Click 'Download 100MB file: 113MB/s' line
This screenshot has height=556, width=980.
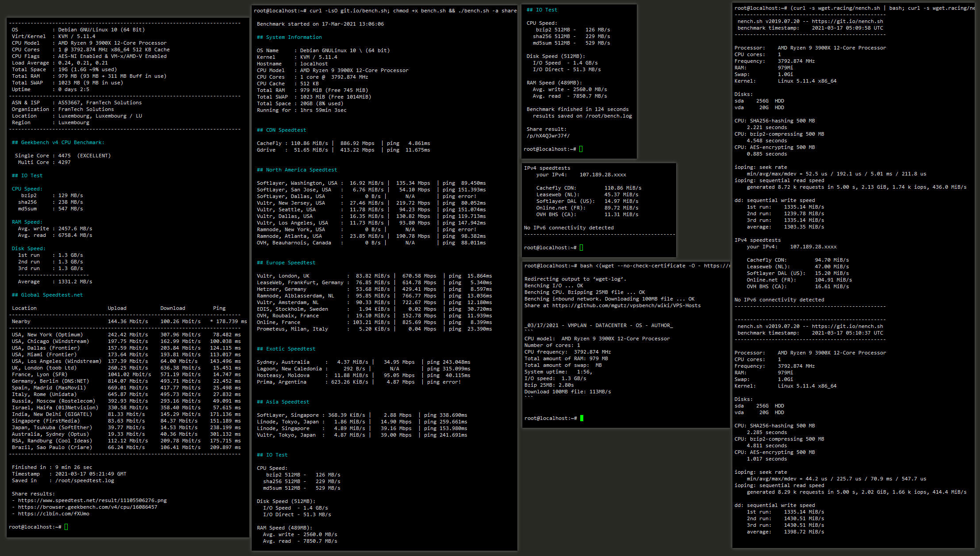pos(568,392)
